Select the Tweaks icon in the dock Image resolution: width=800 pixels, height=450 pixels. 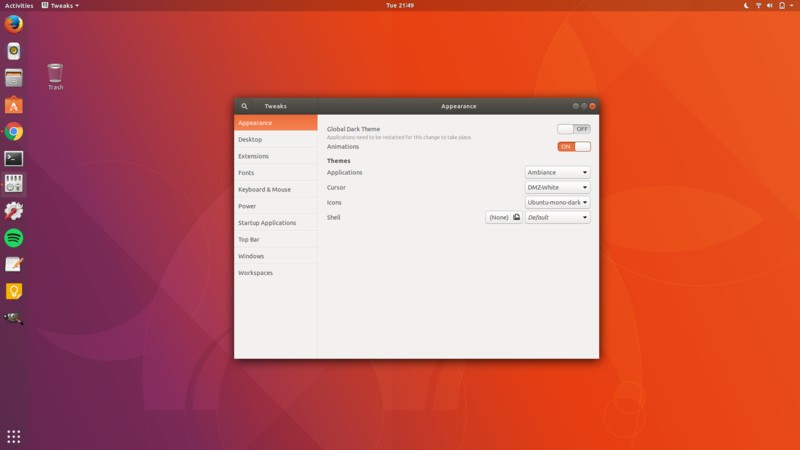pos(14,184)
